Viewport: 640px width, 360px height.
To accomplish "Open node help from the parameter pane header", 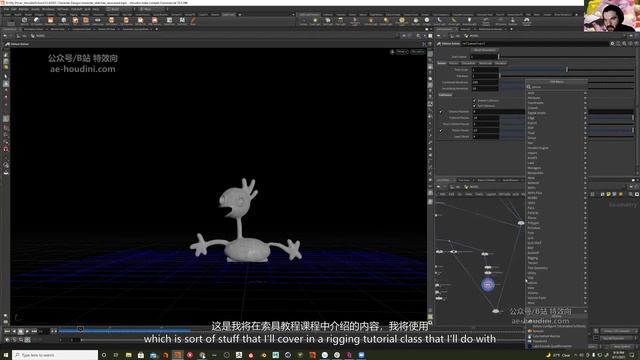I will pos(636,43).
